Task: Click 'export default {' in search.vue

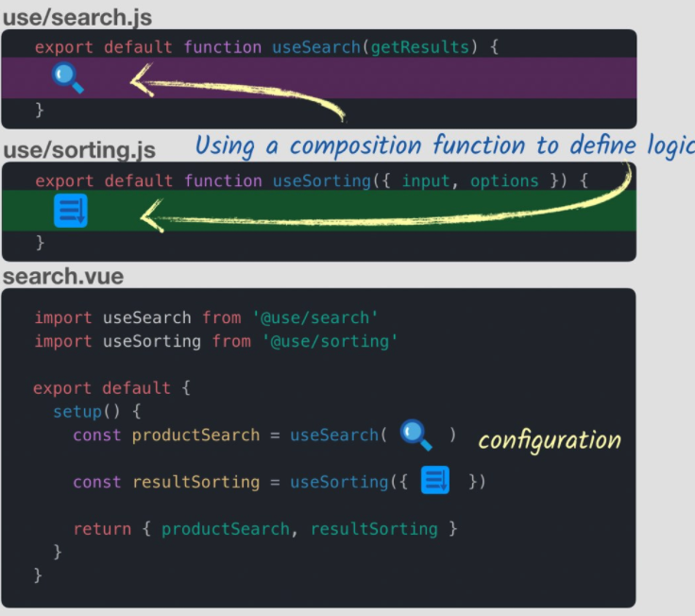Action: click(111, 388)
